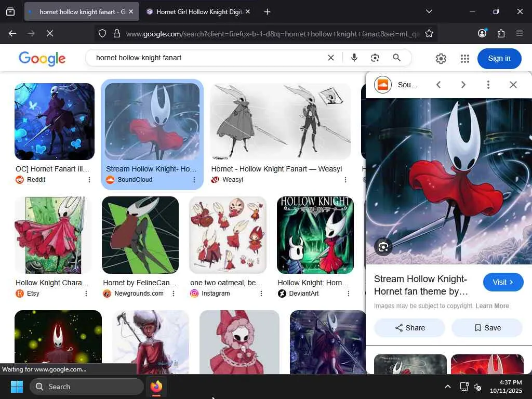
Task: Open the Instagram oatmeal sketches image
Action: pos(228,235)
